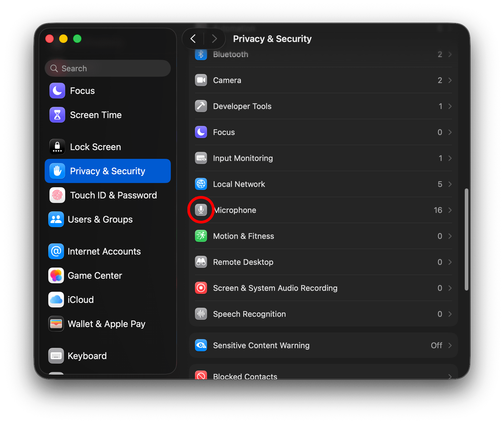The width and height of the screenshot is (504, 424).
Task: Click the Privacy & Security hand icon
Action: 57,171
